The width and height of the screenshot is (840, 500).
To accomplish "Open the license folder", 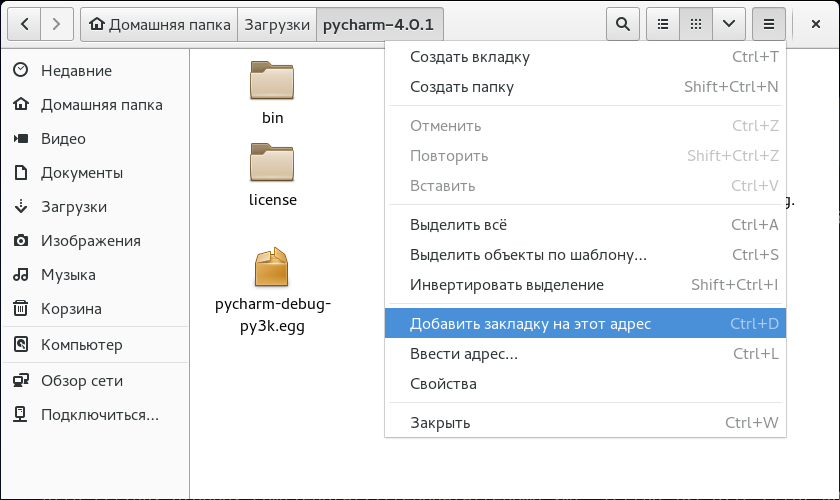I will pyautogui.click(x=272, y=174).
